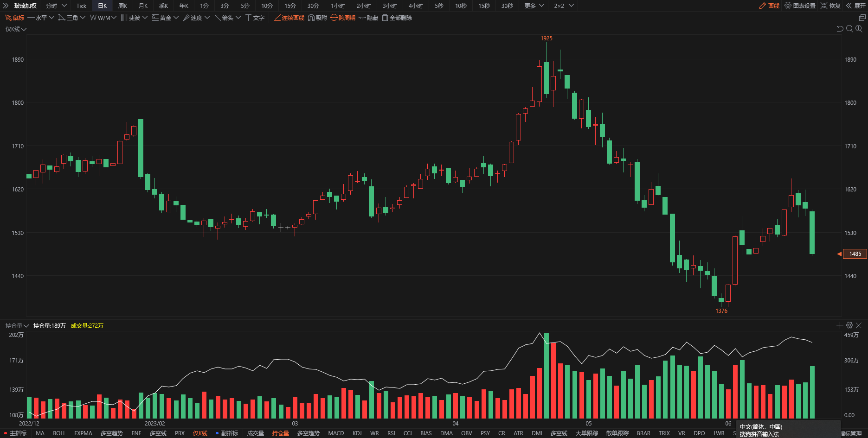Click the 展开 expand button

click(856, 6)
